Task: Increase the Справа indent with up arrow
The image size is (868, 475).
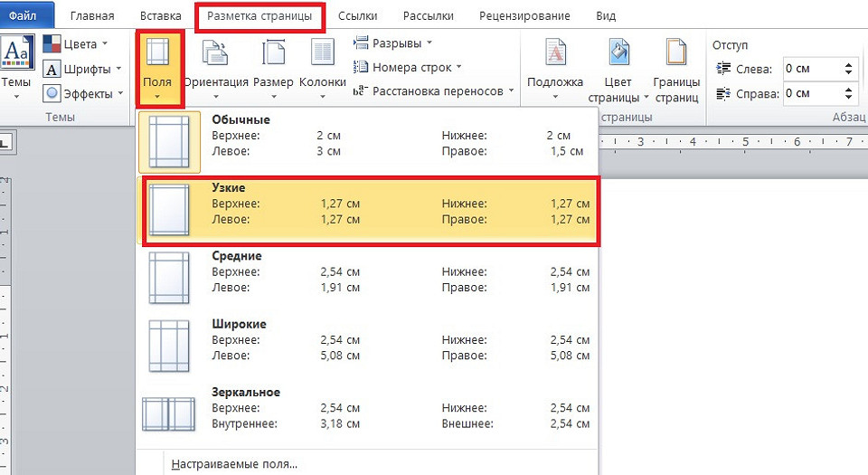Action: (848, 89)
